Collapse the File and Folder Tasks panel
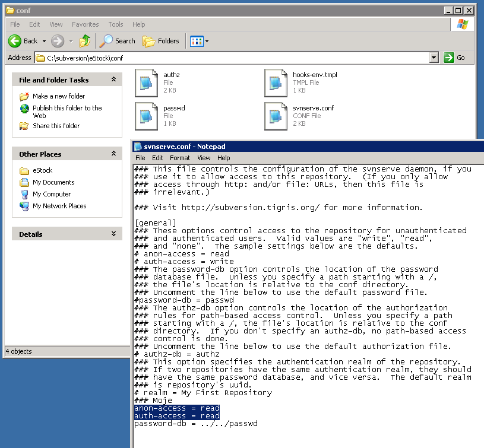Image resolution: width=484 pixels, height=448 pixels. [113, 80]
